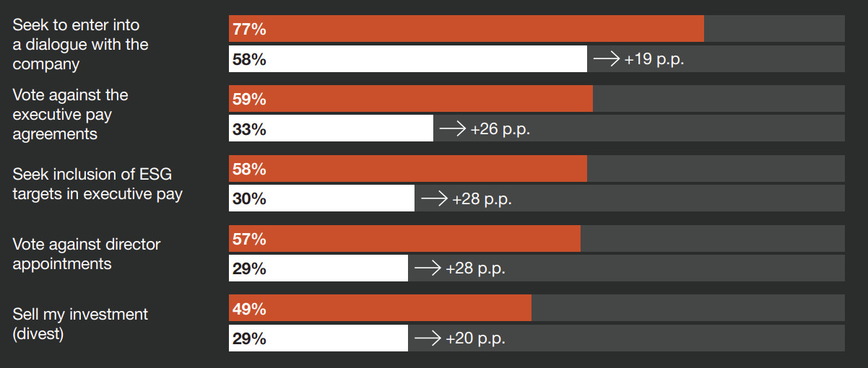Click the arrow icon beside +26 p.p.
868x368 pixels.
453,129
